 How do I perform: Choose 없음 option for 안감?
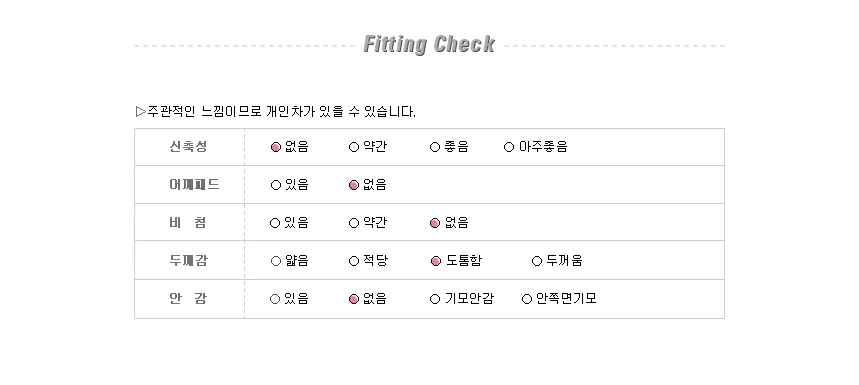pos(354,299)
